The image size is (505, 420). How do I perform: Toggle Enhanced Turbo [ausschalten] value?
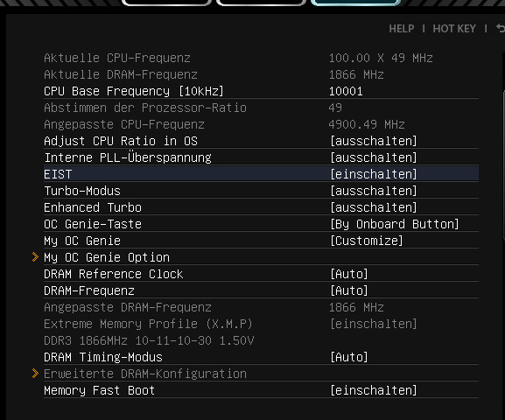pyautogui.click(x=374, y=207)
